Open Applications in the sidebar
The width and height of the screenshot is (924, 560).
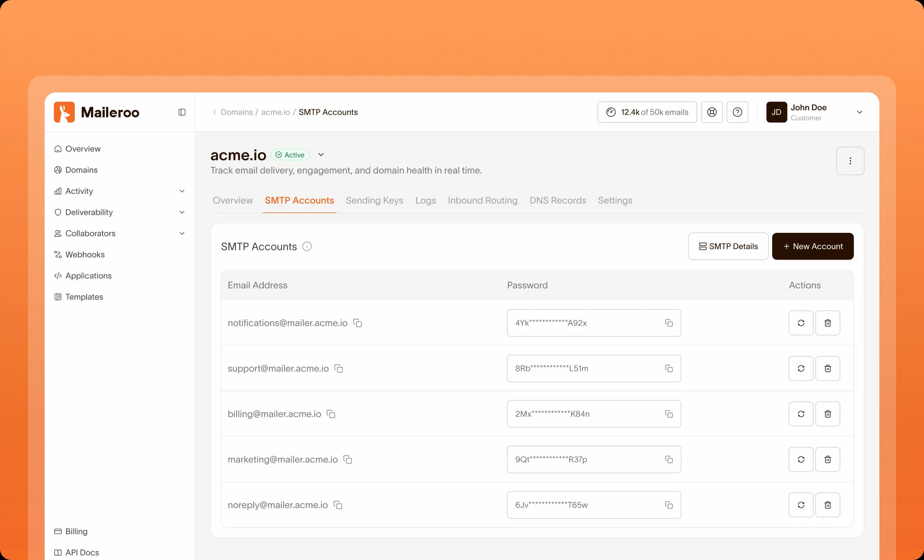pos(83,276)
